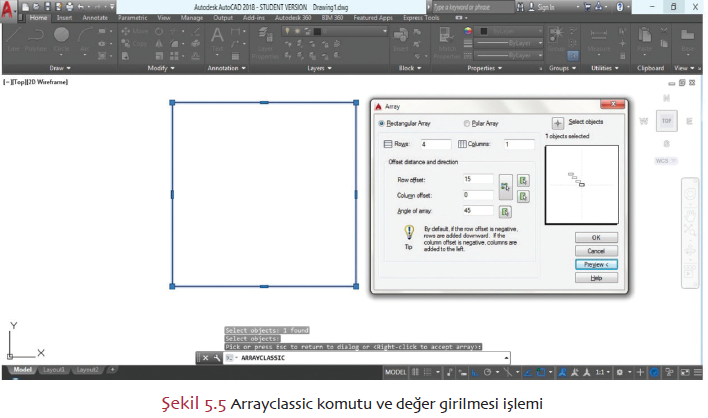Open the command line customize wrench icon
The height and width of the screenshot is (418, 708).
[x=217, y=357]
